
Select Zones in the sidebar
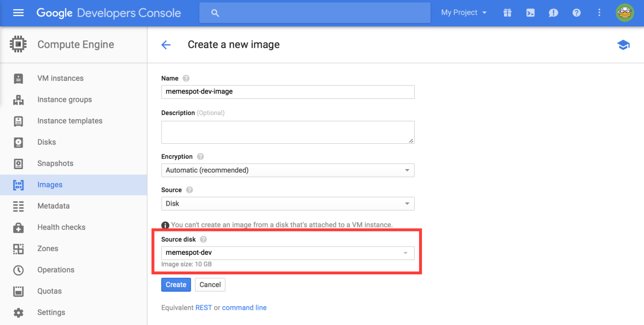tap(48, 249)
